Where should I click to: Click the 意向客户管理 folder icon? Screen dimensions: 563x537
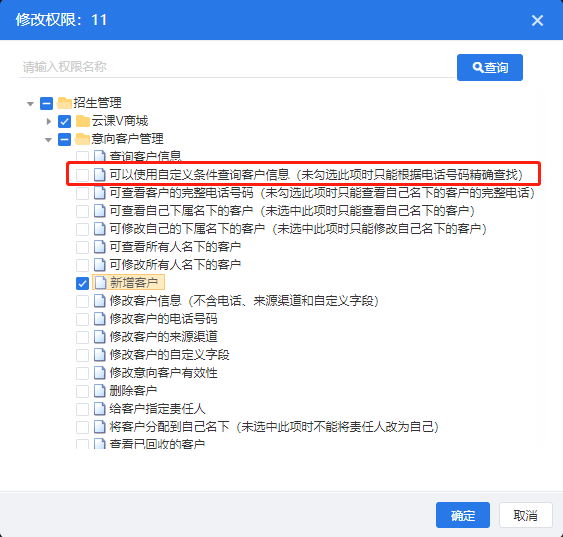click(x=83, y=139)
